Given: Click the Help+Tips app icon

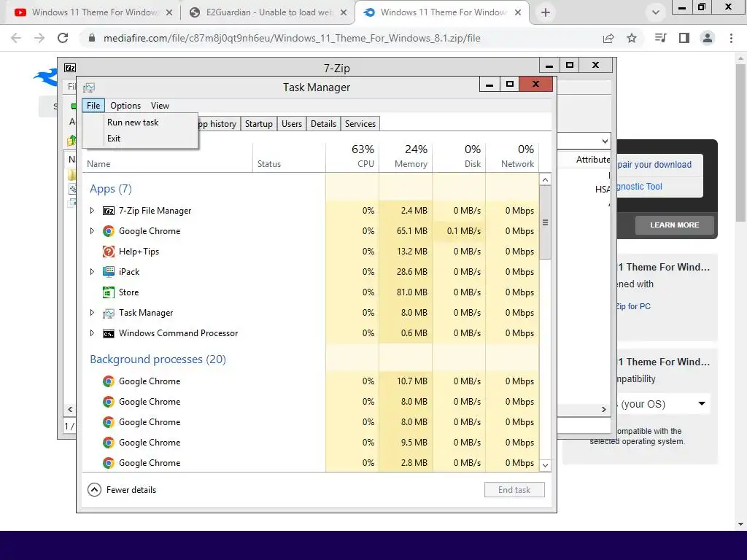Looking at the screenshot, I should click(109, 252).
